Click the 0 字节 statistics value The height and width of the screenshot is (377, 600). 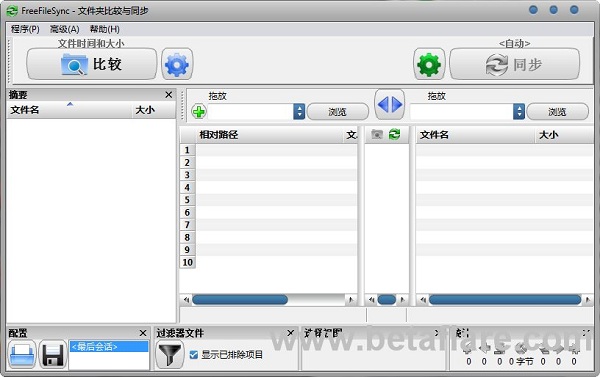pyautogui.click(x=521, y=361)
